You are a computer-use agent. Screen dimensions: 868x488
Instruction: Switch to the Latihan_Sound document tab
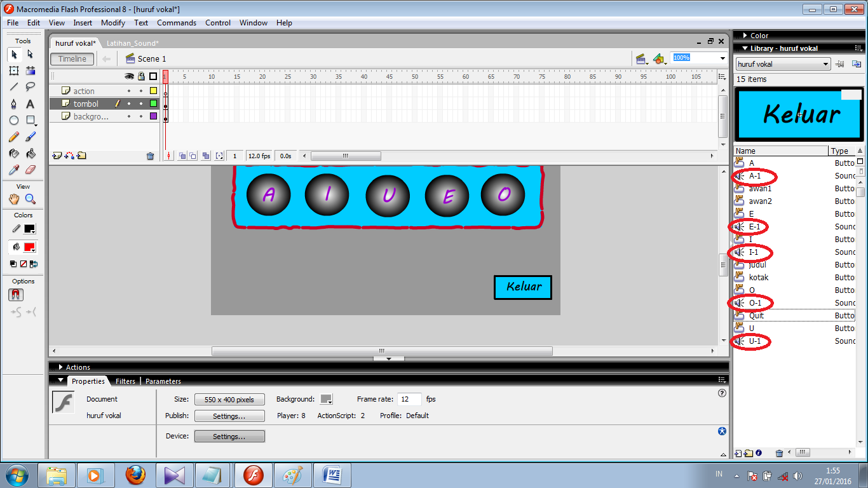[x=133, y=43]
